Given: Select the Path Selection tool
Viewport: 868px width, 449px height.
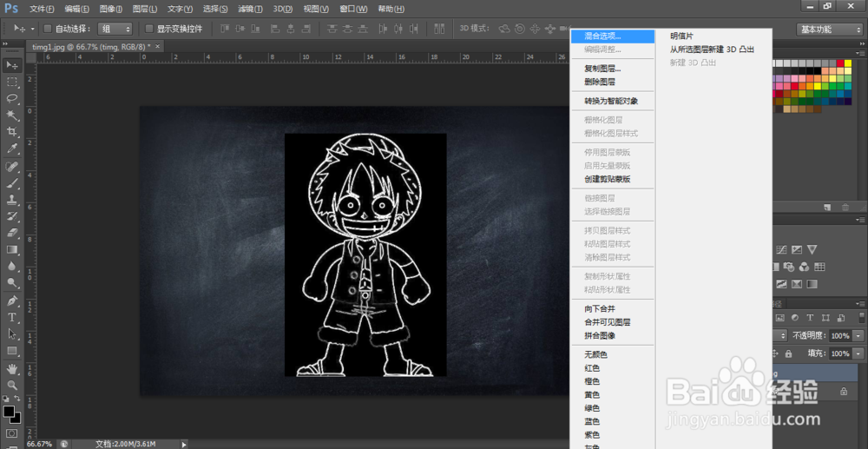Looking at the screenshot, I should click(x=12, y=334).
